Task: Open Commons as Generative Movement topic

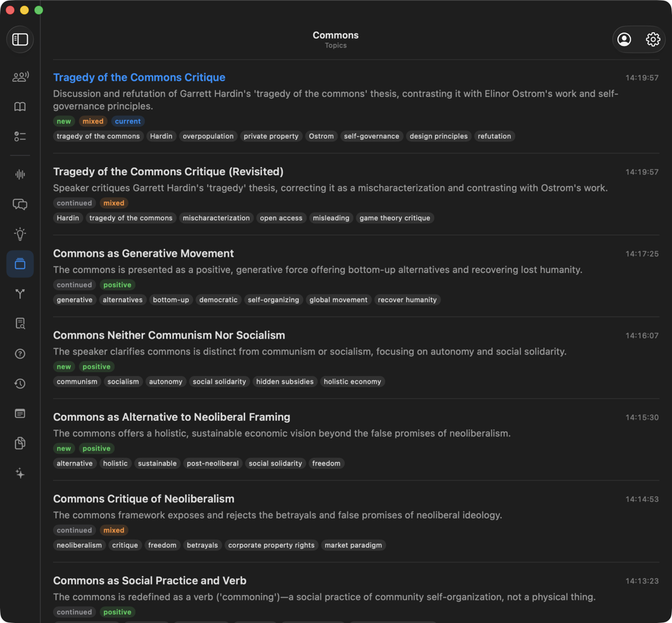Action: coord(143,254)
